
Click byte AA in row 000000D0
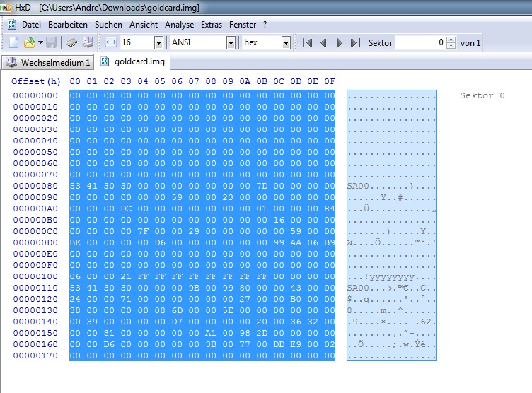(x=296, y=242)
